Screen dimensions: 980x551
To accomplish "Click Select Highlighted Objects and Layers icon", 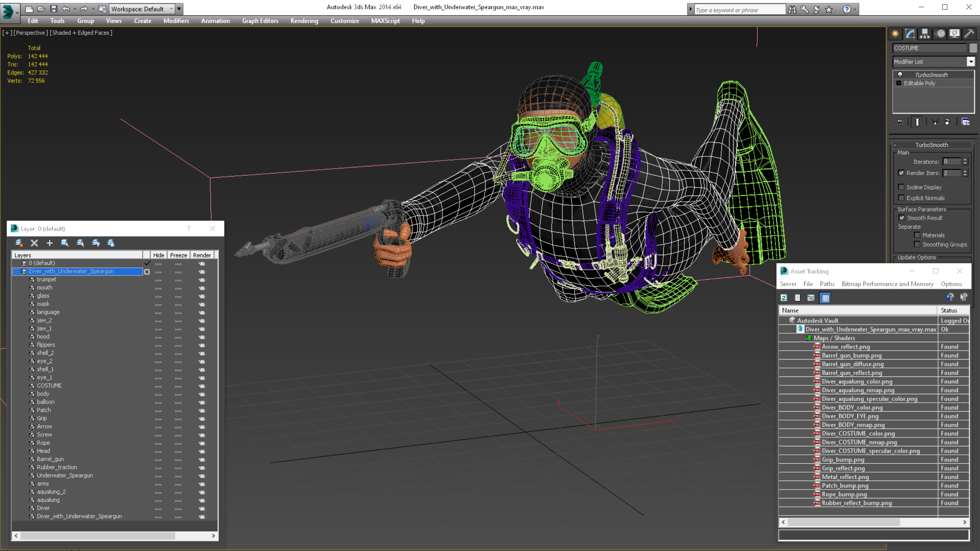I will tap(65, 243).
